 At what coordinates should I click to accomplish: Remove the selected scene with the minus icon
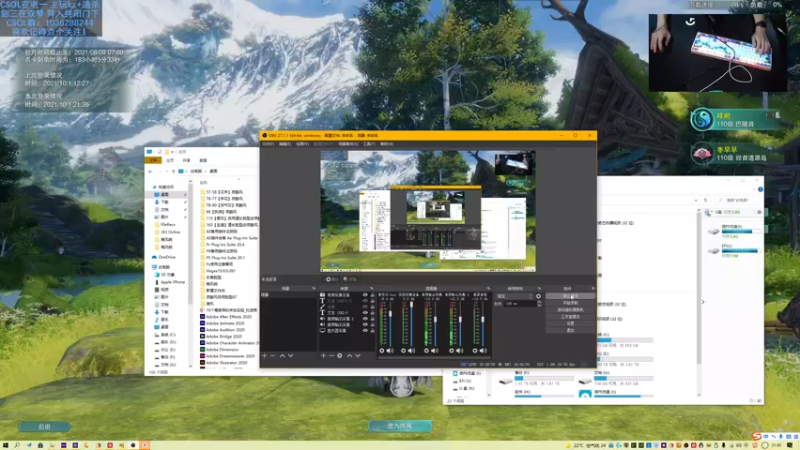click(x=272, y=356)
